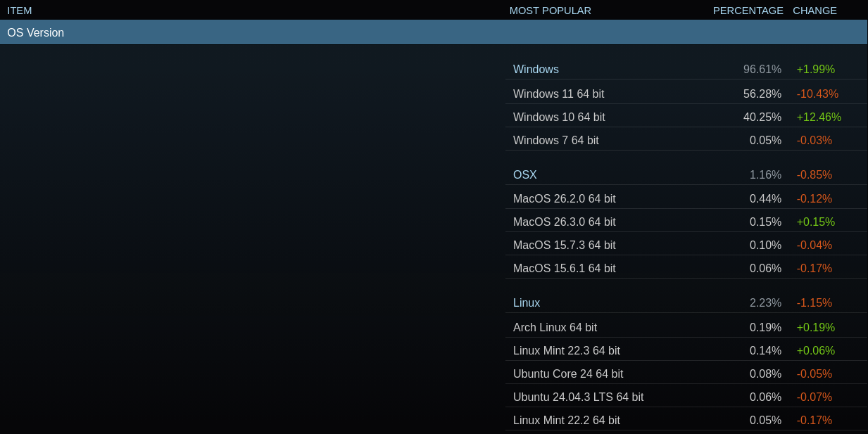The width and height of the screenshot is (868, 434).
Task: Select the Windows 11 64 bit row
Action: click(x=558, y=94)
